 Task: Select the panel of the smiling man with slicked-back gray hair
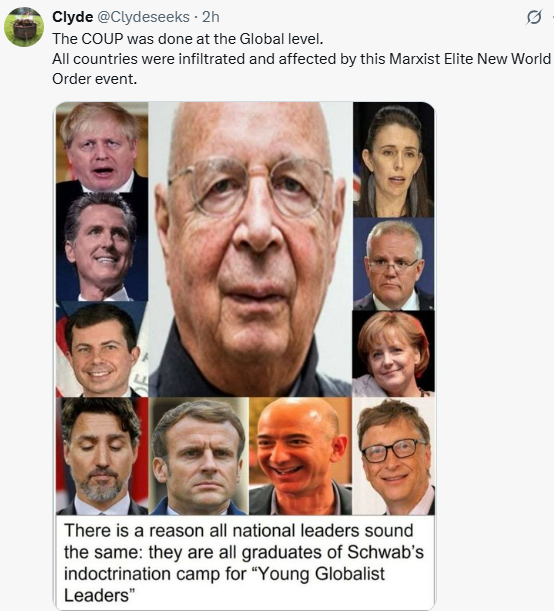point(102,247)
